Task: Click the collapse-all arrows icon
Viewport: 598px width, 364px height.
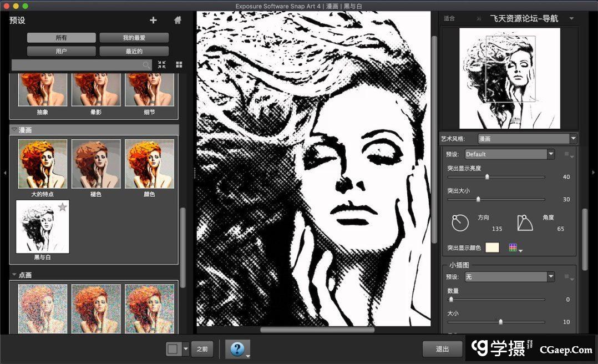Action: coord(161,64)
